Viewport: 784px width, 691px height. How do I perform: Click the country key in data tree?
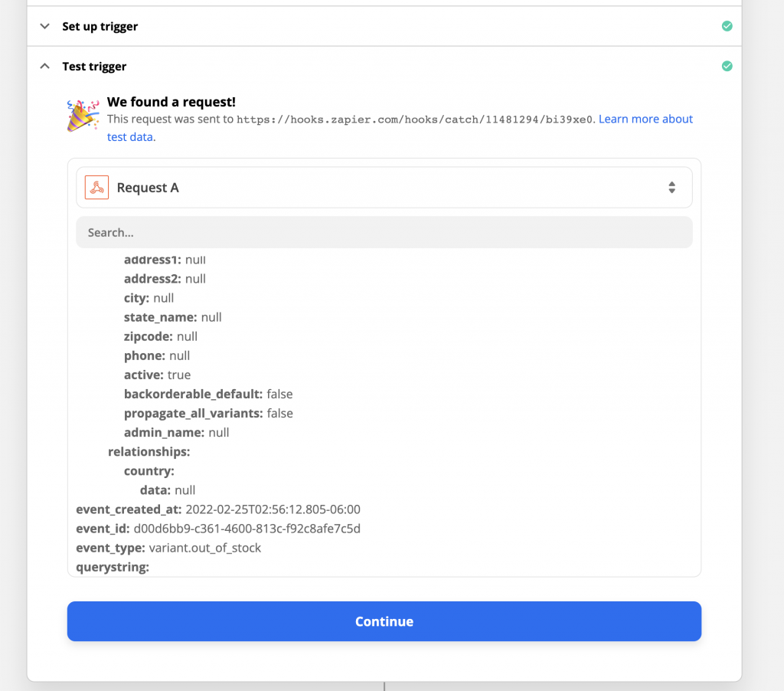tap(149, 471)
